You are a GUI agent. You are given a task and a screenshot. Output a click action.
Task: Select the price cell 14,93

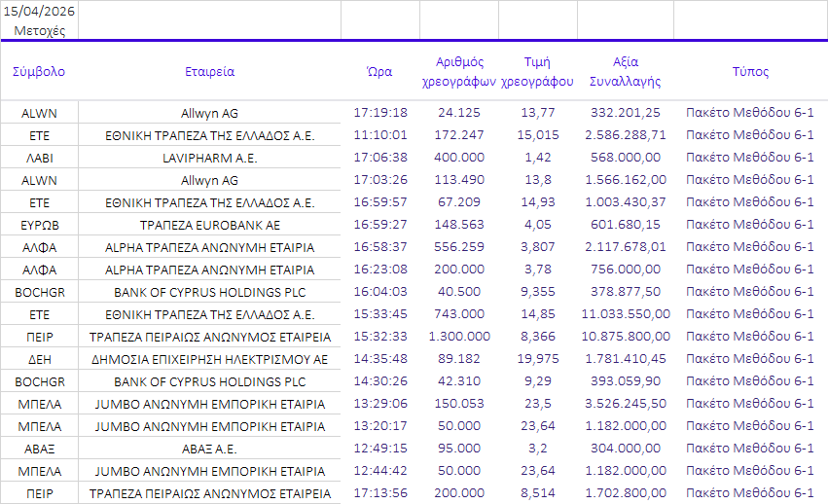(x=537, y=201)
